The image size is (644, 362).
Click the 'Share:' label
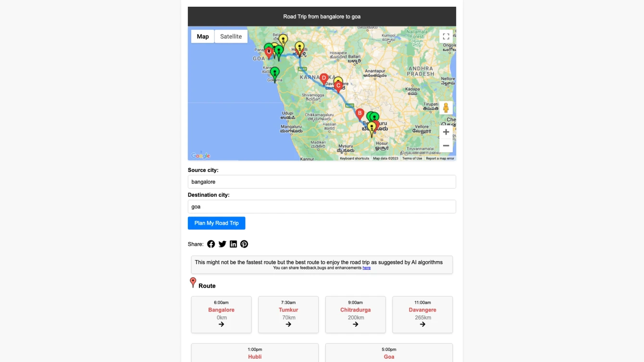[x=196, y=244]
